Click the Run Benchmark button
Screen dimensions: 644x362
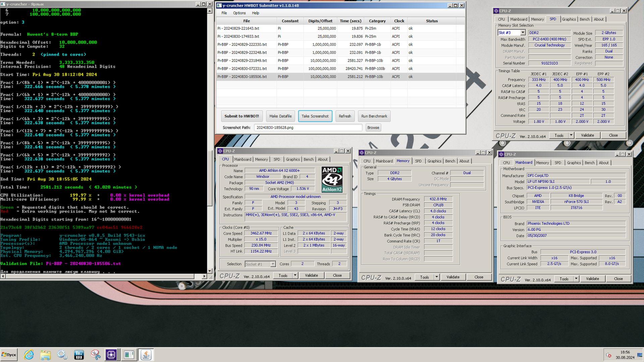tap(374, 116)
